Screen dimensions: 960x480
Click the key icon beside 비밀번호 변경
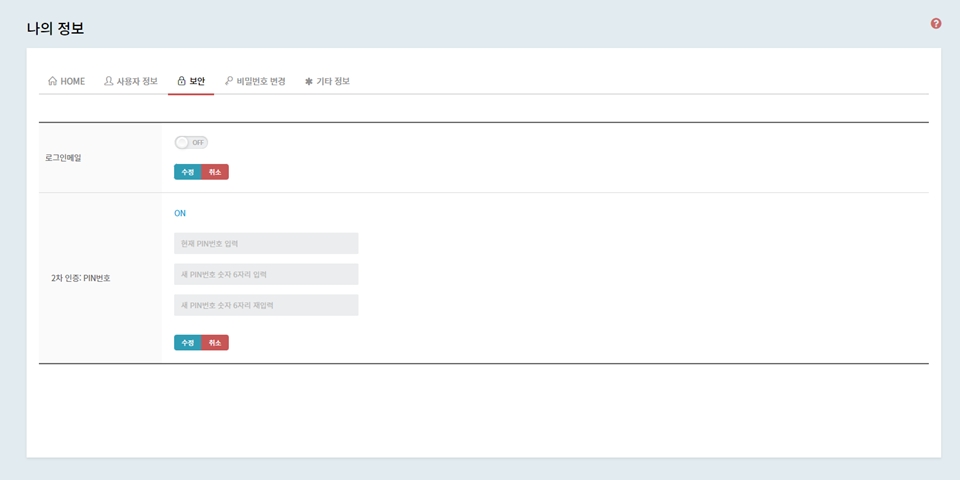click(x=229, y=81)
